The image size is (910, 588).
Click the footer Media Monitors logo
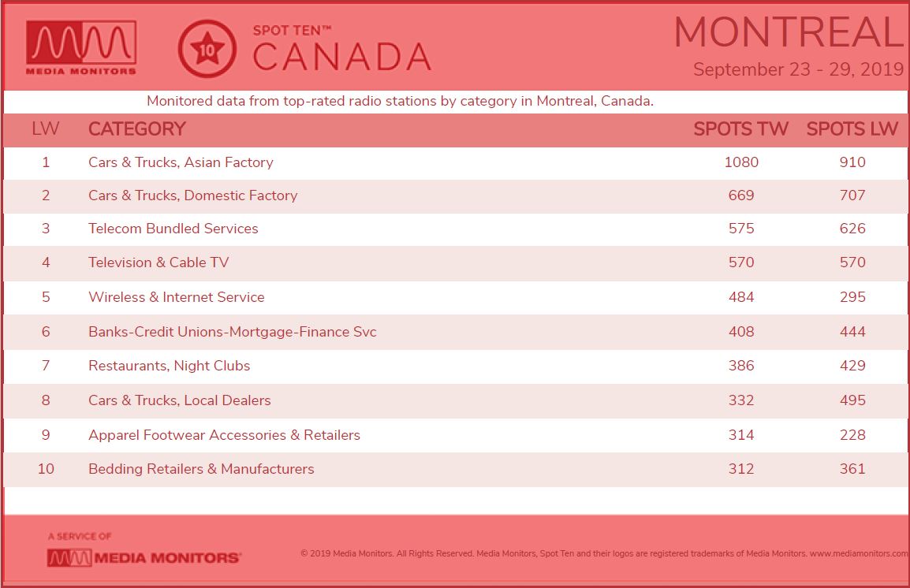point(144,558)
